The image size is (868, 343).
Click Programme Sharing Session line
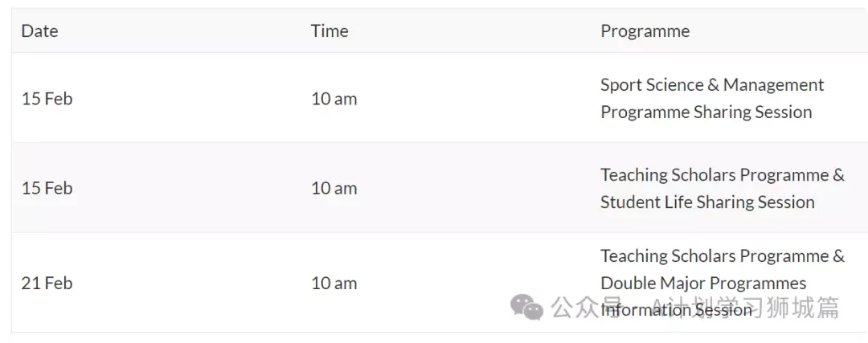706,112
